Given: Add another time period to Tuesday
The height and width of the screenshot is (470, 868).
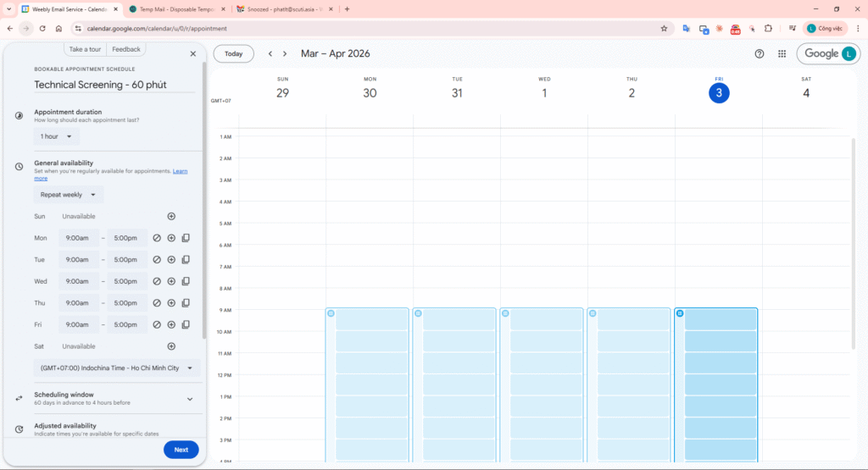Looking at the screenshot, I should 171,260.
